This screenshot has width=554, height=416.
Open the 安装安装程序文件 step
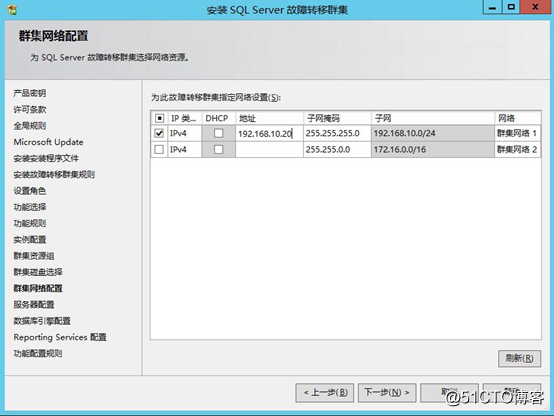pos(46,158)
